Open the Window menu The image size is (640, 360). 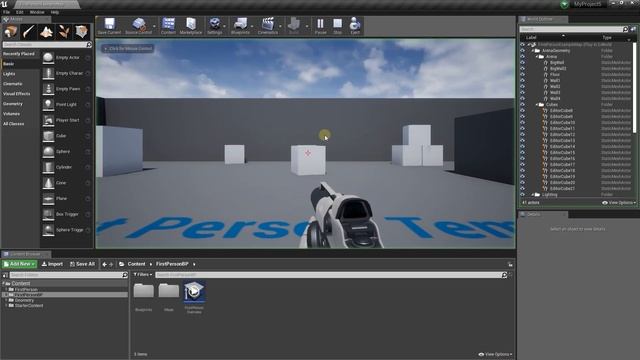37,12
